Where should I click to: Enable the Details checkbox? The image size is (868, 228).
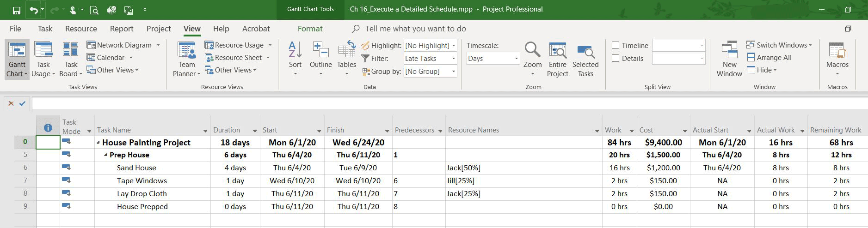pos(616,58)
